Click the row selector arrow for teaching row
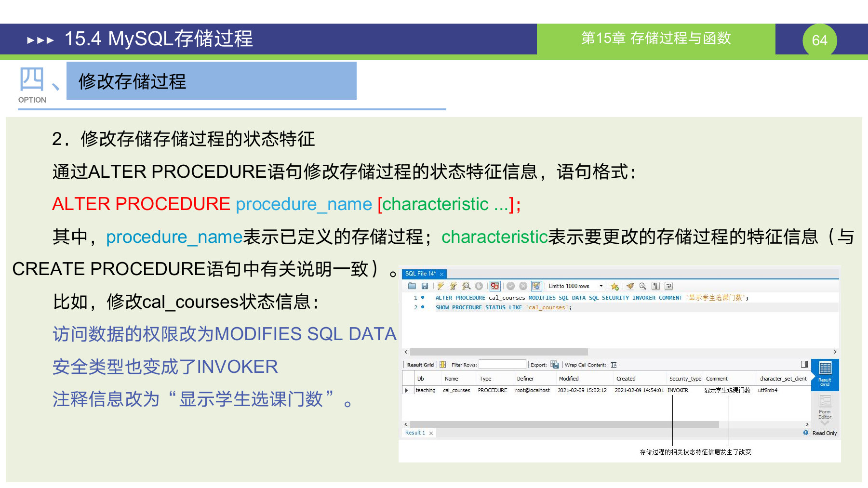 tap(407, 390)
